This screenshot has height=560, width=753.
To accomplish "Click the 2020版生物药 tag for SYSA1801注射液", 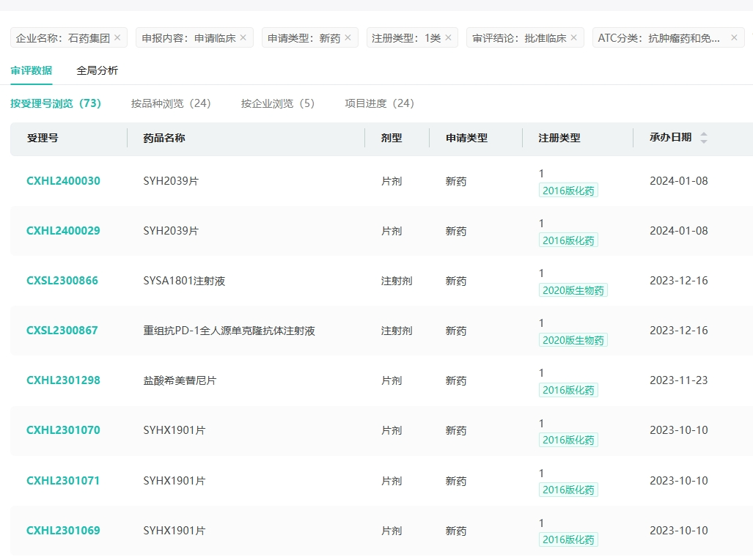I will (573, 290).
